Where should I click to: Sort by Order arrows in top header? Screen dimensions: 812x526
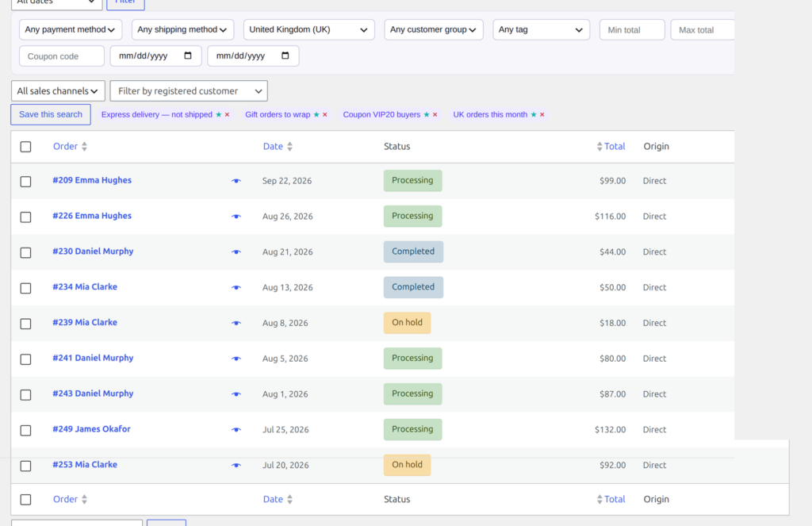click(84, 147)
